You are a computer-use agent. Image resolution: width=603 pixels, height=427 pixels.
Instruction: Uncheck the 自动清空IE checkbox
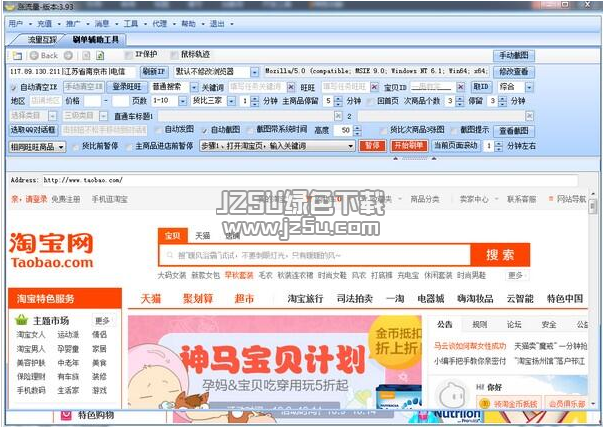click(14, 87)
